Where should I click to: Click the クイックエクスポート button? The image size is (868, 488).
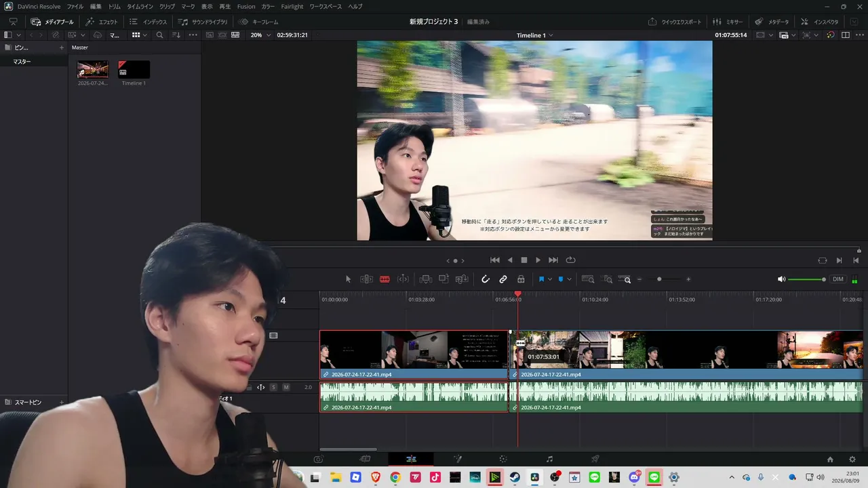[x=675, y=22]
